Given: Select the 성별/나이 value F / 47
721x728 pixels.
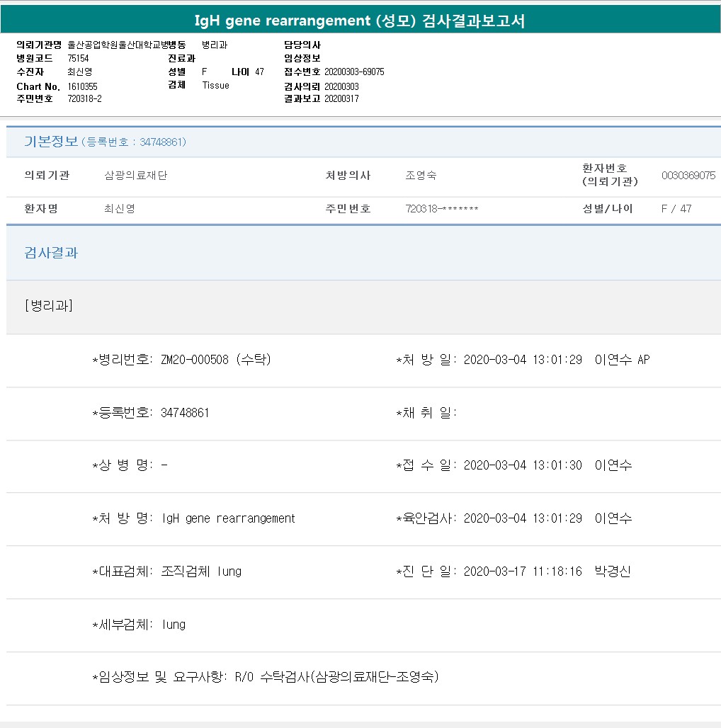Looking at the screenshot, I should pyautogui.click(x=676, y=209).
